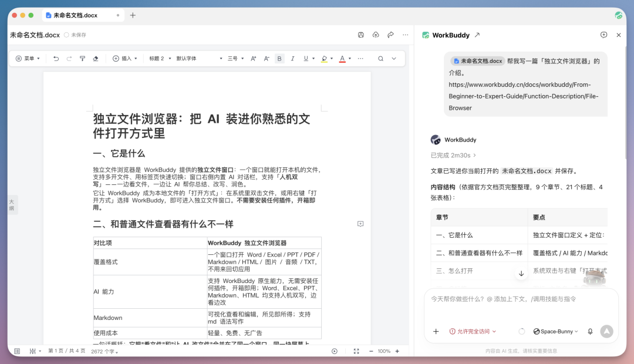This screenshot has width=634, height=364.
Task: Open WorkBuddy in a separate window
Action: coord(477,35)
